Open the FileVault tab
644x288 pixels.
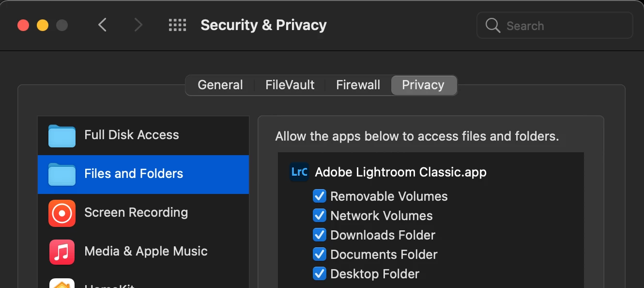(290, 85)
